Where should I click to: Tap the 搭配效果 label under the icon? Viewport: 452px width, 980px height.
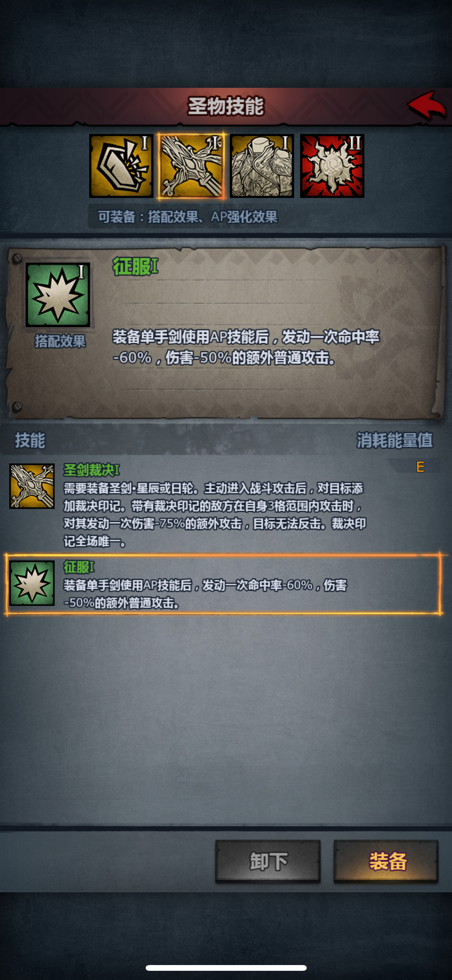[x=60, y=341]
